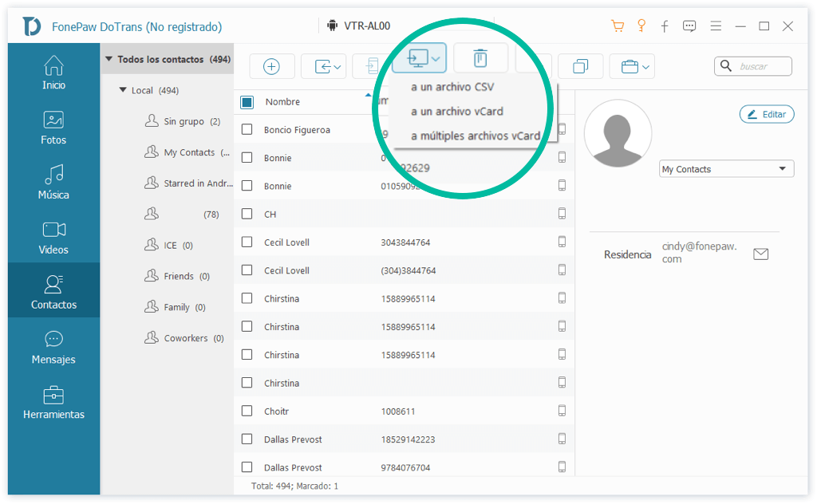Click the contact avatar placeholder picture
Image resolution: width=817 pixels, height=504 pixels.
(x=618, y=133)
